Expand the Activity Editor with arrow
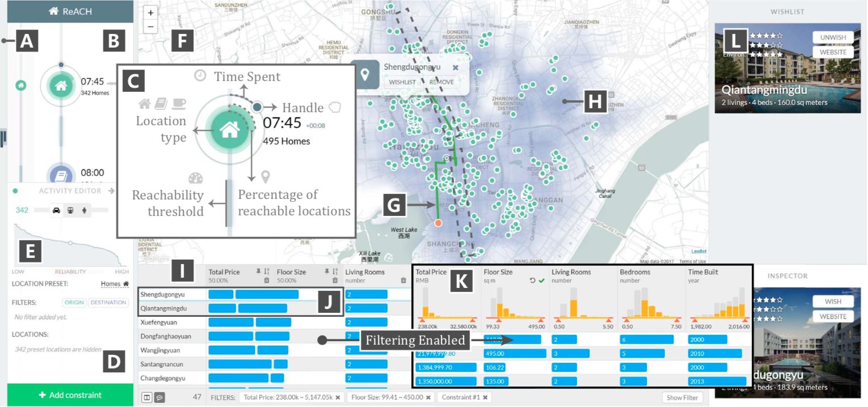 (112, 191)
